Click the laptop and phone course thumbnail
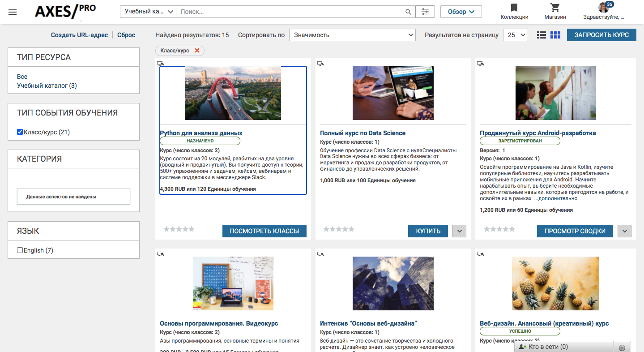This screenshot has height=352, width=644. tap(393, 93)
